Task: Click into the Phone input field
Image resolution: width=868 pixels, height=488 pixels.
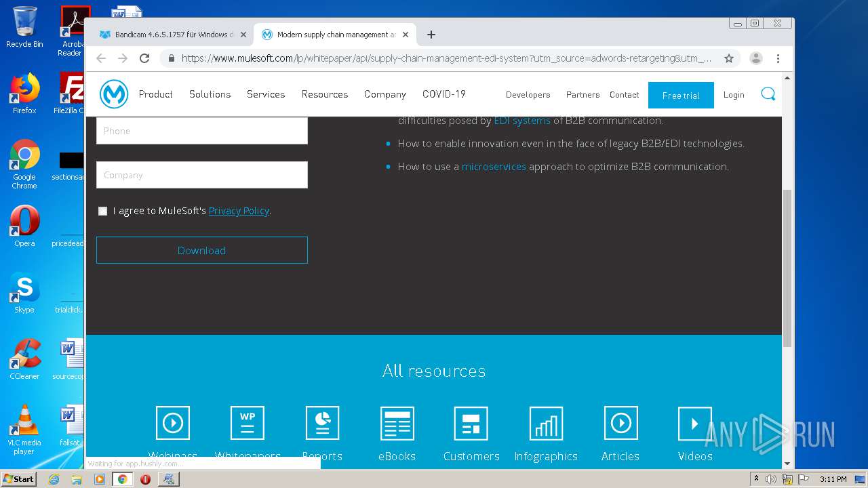Action: [x=202, y=131]
